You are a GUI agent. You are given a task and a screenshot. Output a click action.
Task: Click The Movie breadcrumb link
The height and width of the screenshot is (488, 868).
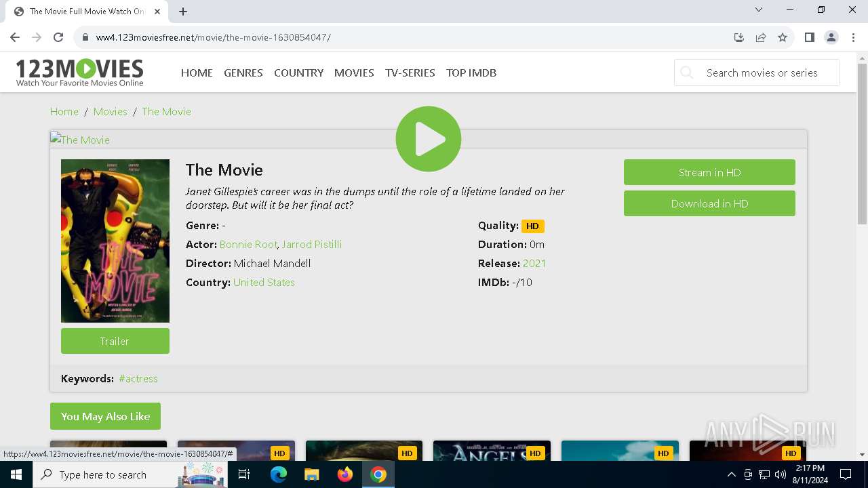167,111
